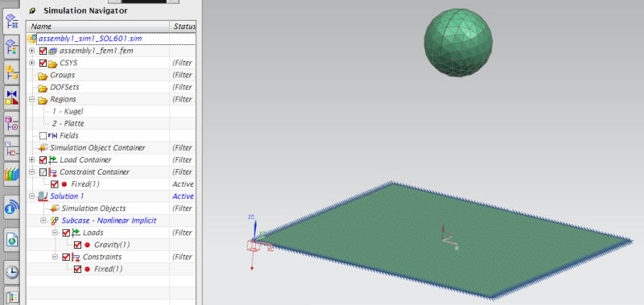The image size is (644, 305).
Task: Toggle the Fields checkbox
Action: [x=43, y=136]
